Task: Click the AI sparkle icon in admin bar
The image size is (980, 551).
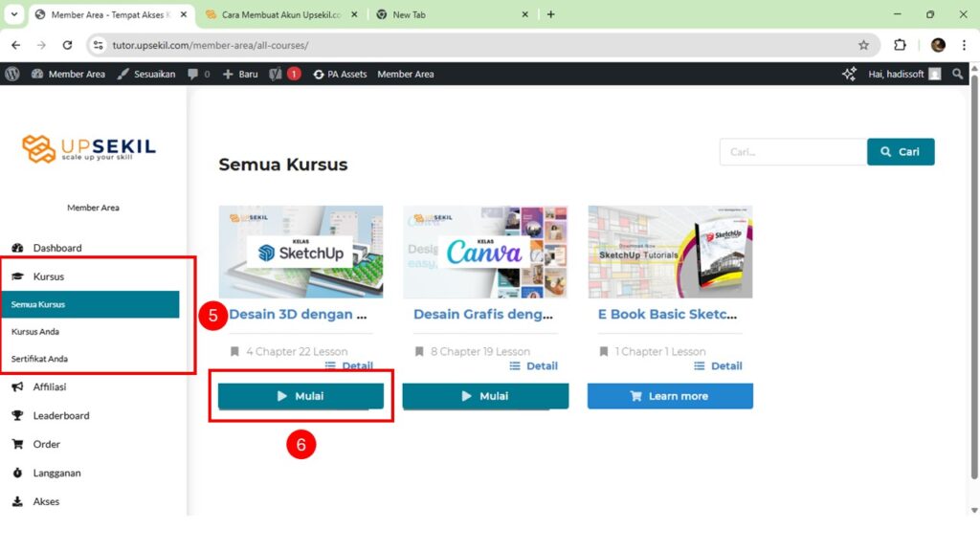Action: click(x=849, y=74)
